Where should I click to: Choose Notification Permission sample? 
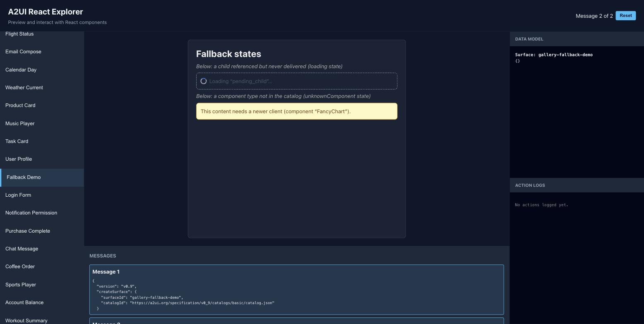(x=42, y=213)
